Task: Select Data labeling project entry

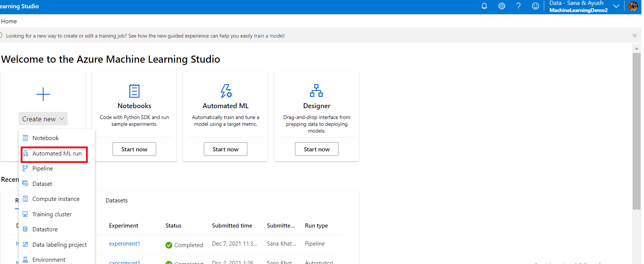Action: [57, 244]
